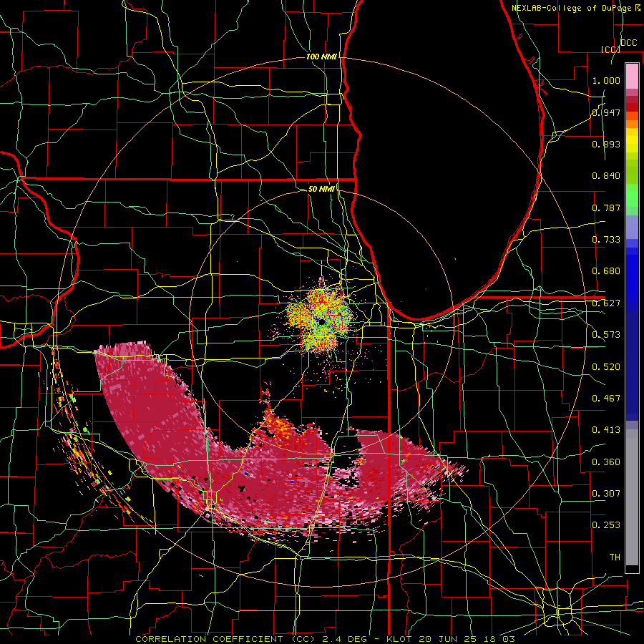The height and width of the screenshot is (644, 644).
Task: Click the [CC] units label
Action: [610, 49]
